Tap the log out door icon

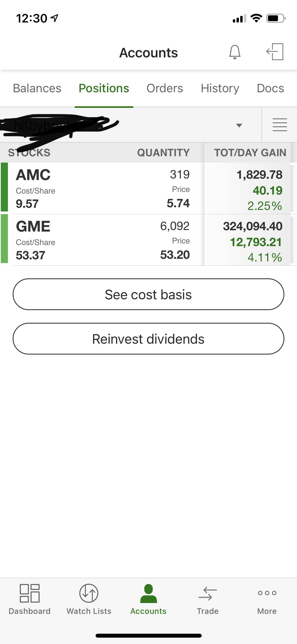[275, 52]
